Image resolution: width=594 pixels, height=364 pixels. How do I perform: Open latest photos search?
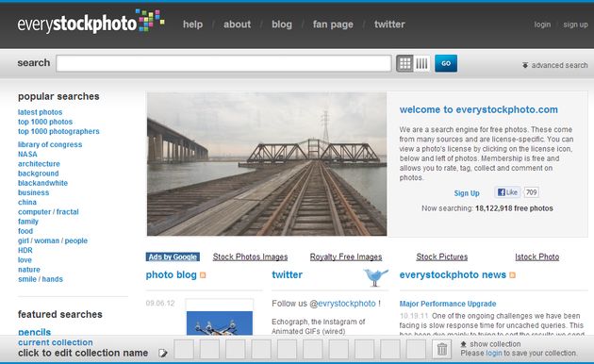click(41, 112)
